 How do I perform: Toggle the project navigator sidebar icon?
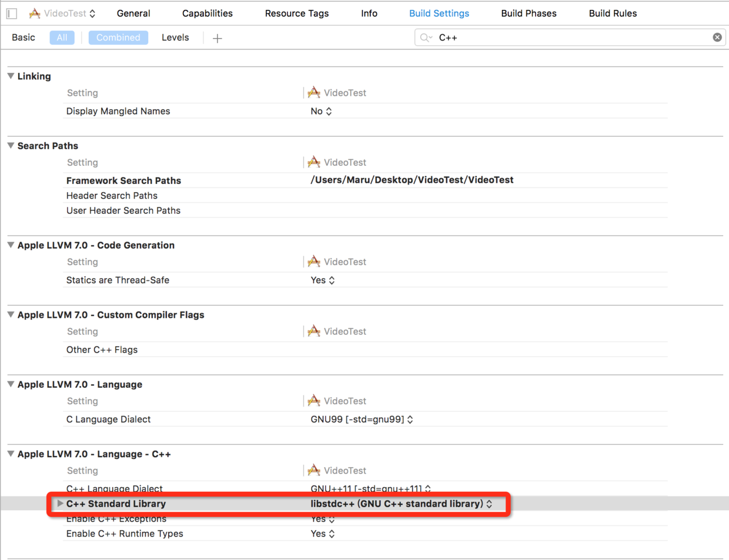[x=12, y=14]
